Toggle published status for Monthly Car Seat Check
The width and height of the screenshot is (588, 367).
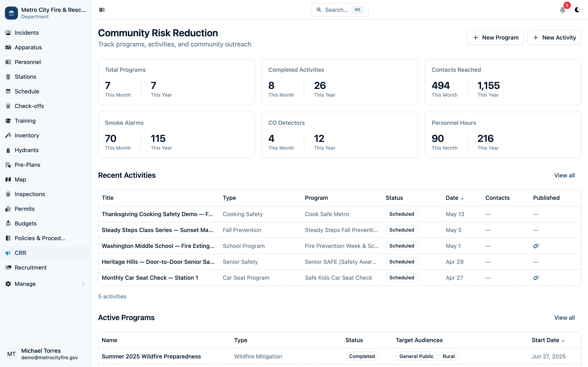pos(536,278)
